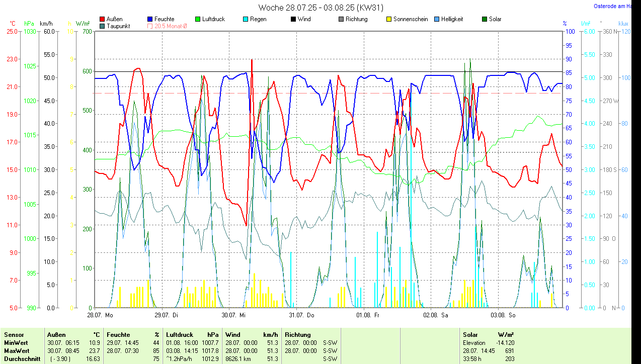The width and height of the screenshot is (641, 364).
Task: Click the gray Richtung legend swatch
Action: click(342, 19)
